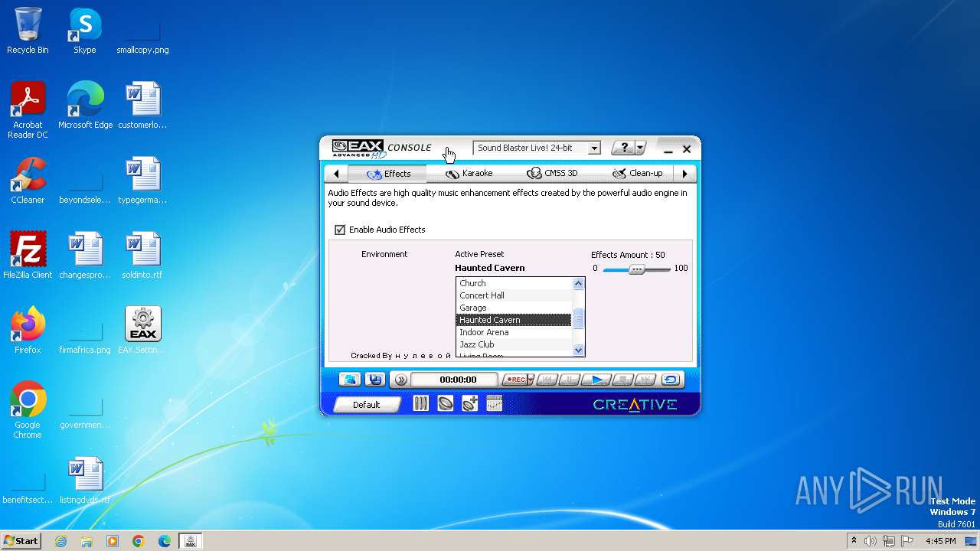The width and height of the screenshot is (980, 551).
Task: Open the mixer sliders icon
Action: point(420,404)
